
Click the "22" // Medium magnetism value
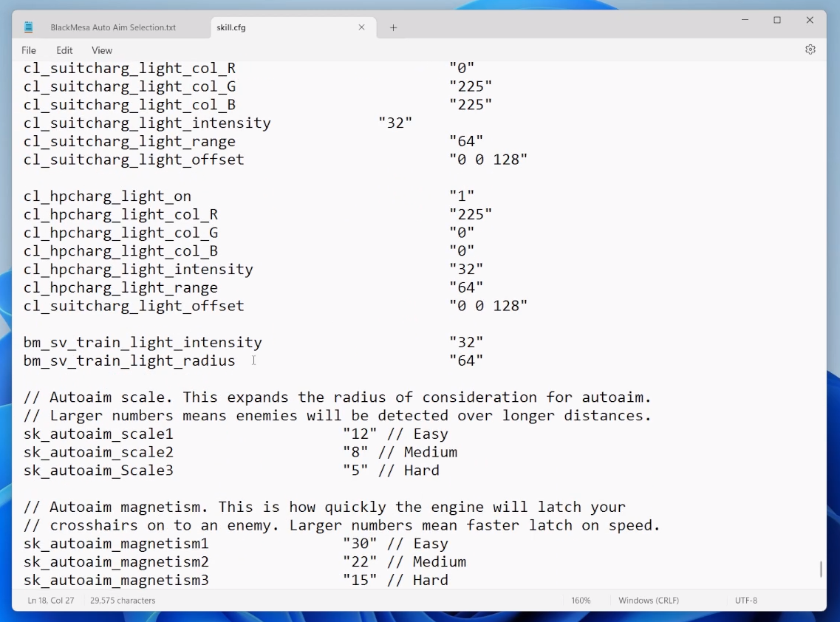click(404, 562)
